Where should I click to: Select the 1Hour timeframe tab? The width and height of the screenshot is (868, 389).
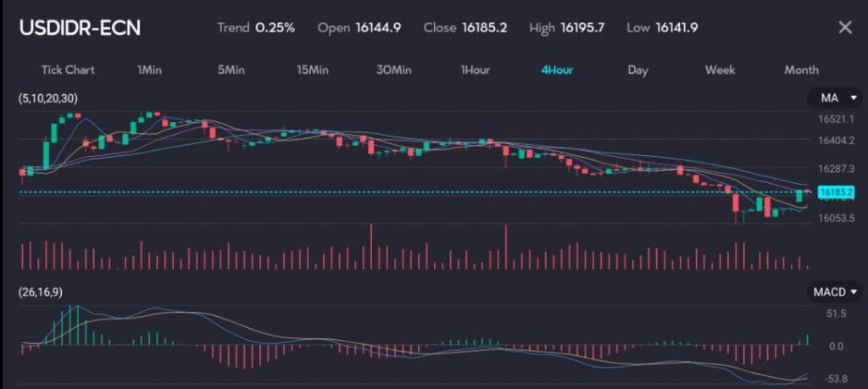(x=476, y=69)
